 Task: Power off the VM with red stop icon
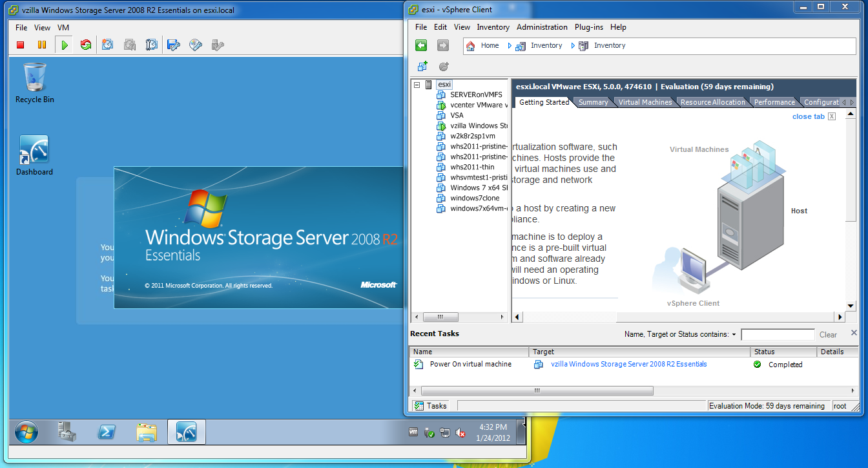(21, 45)
